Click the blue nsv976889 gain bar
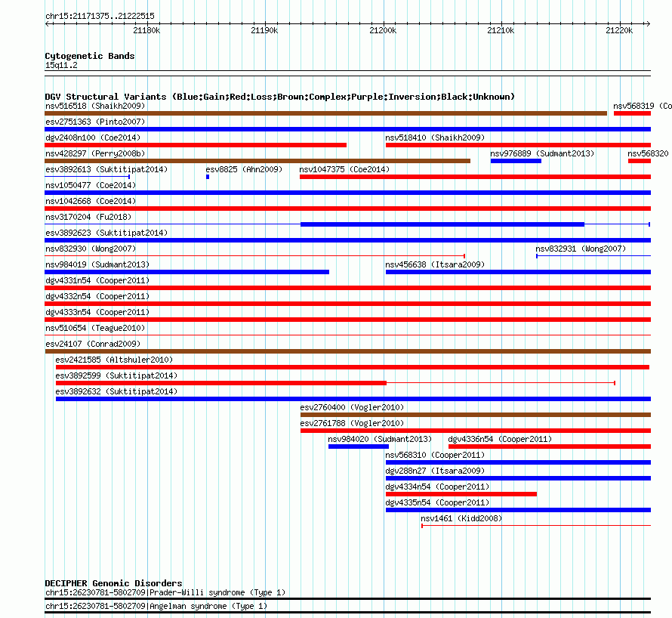Viewport: 672px width, 618px height. click(x=516, y=161)
